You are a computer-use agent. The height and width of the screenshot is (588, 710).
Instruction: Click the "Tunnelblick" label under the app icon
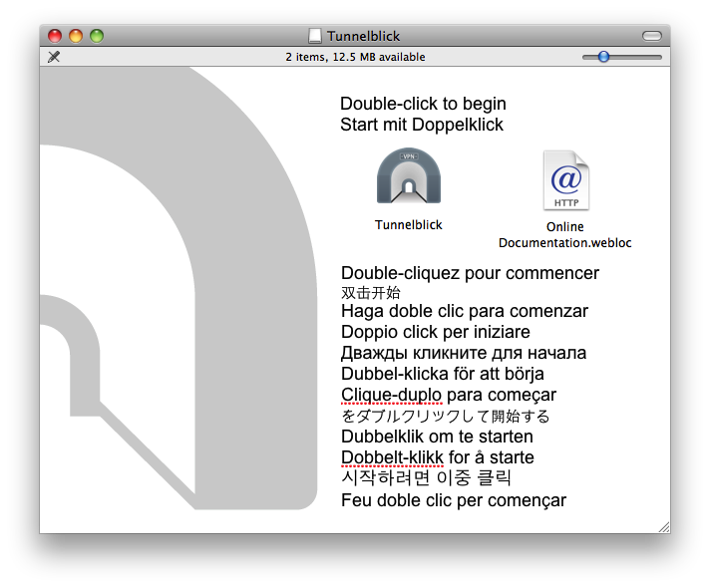409,225
